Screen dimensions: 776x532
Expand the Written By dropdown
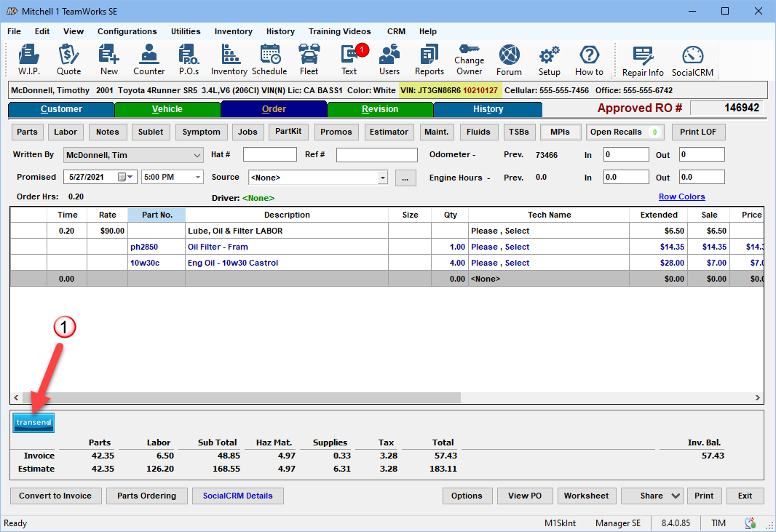click(x=197, y=155)
